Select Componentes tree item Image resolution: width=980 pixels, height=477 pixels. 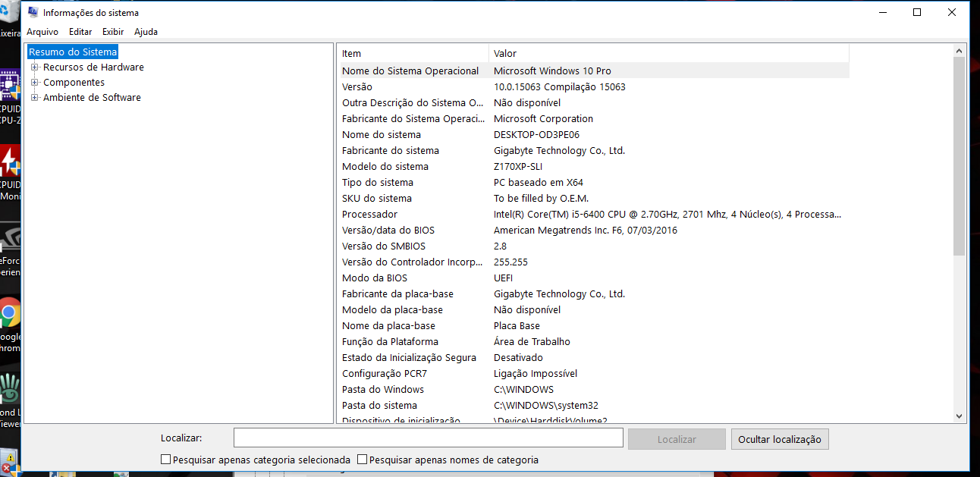pyautogui.click(x=74, y=83)
